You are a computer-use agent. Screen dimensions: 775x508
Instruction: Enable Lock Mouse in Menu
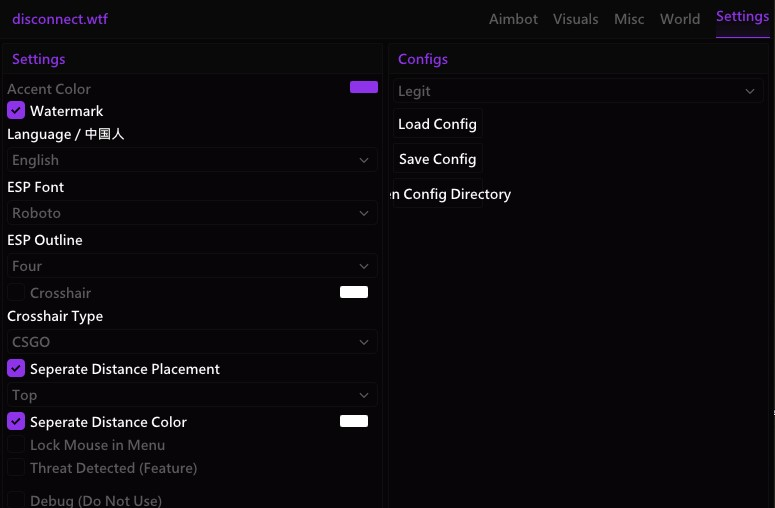point(16,444)
